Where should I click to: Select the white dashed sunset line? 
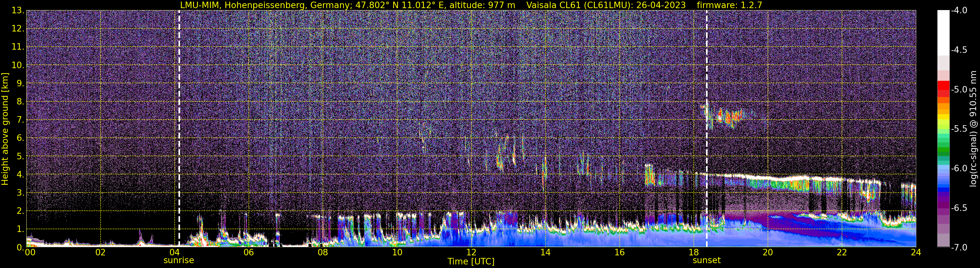tap(707, 128)
